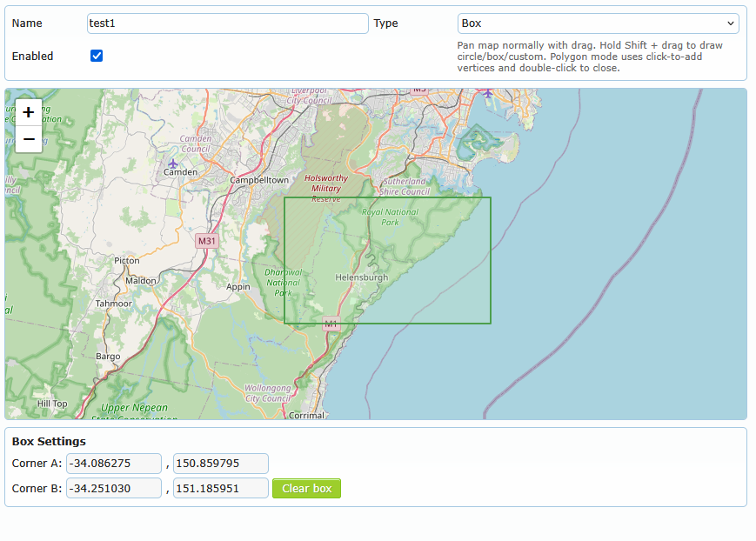This screenshot has width=756, height=541.
Task: Click into Corner B latitude field
Action: [x=114, y=488]
